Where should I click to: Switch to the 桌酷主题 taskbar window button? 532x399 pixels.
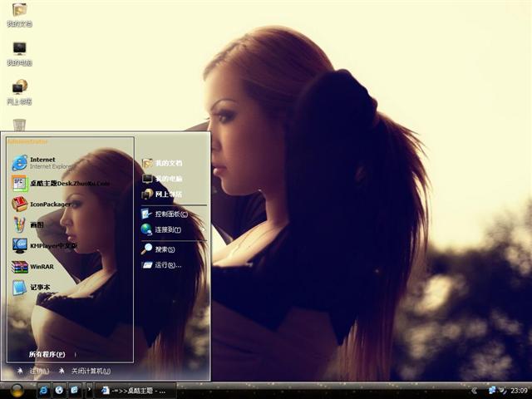point(135,391)
